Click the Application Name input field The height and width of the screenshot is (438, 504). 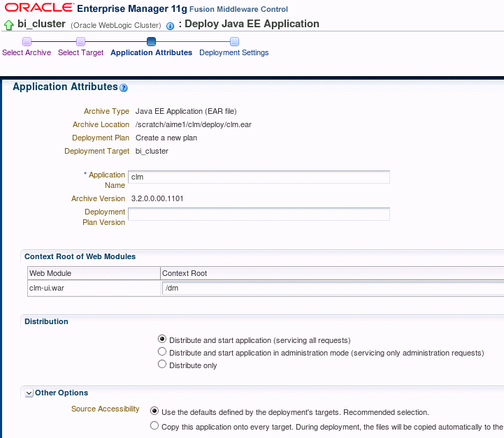click(x=259, y=177)
